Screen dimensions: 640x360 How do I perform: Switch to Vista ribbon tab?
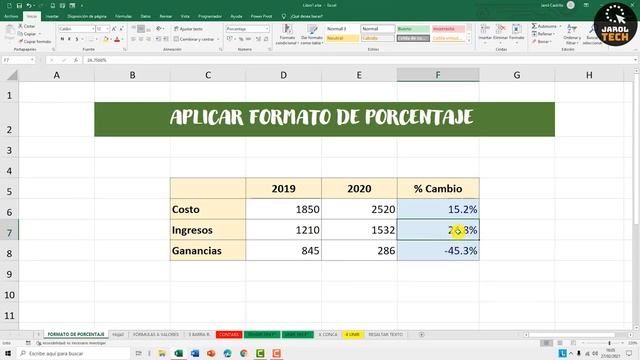pyautogui.click(x=185, y=16)
